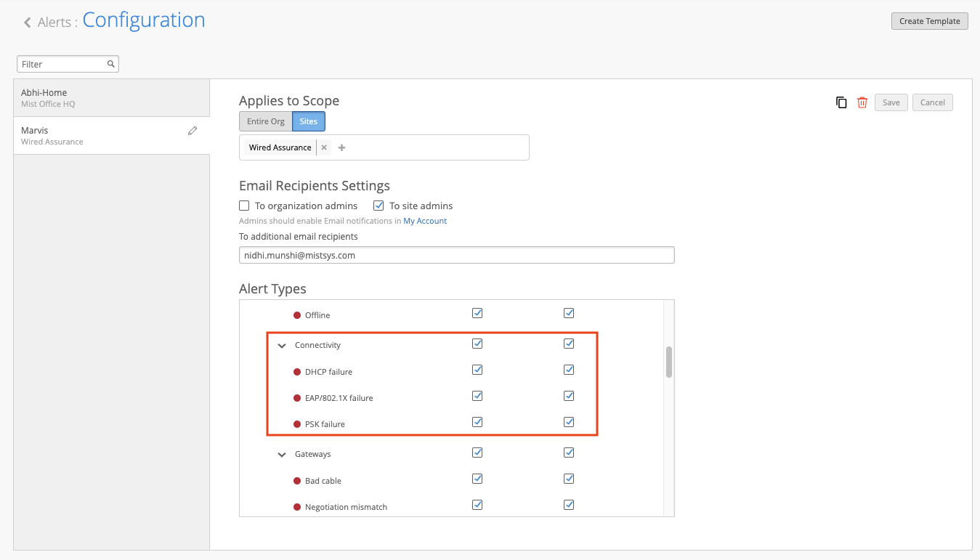Add a site using the plus icon
The image size is (980, 560).
342,147
